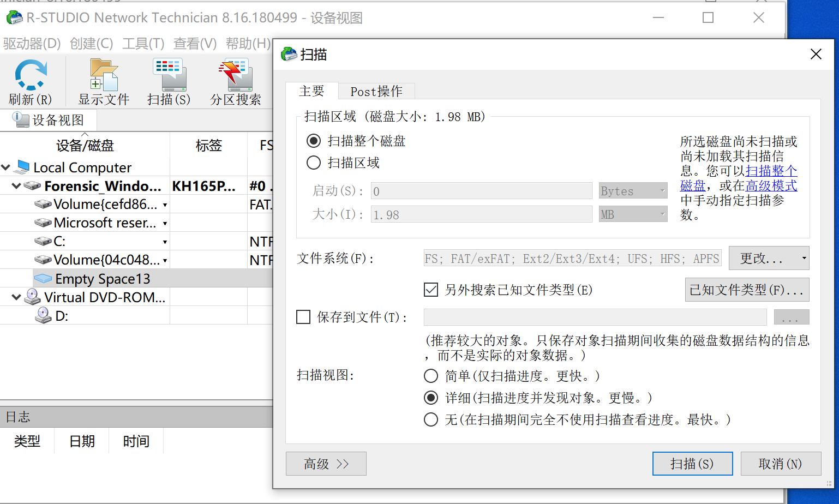Click the 启动(S) start offset field

(482, 191)
